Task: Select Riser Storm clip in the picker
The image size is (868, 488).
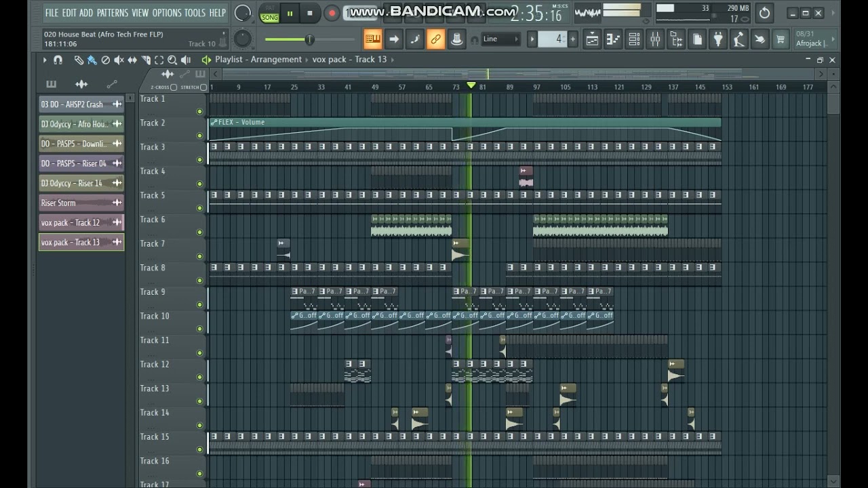Action: click(x=81, y=203)
